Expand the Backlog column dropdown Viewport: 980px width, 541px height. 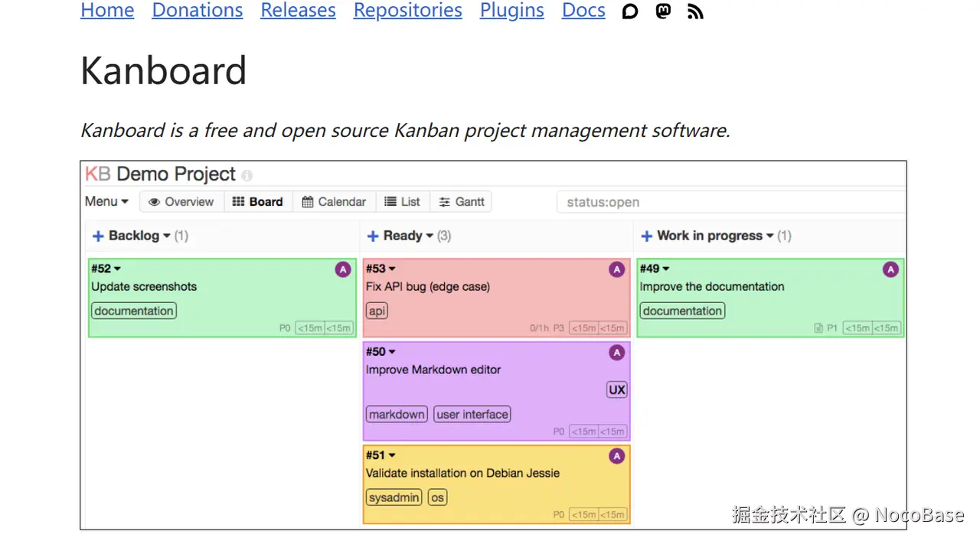pyautogui.click(x=139, y=236)
